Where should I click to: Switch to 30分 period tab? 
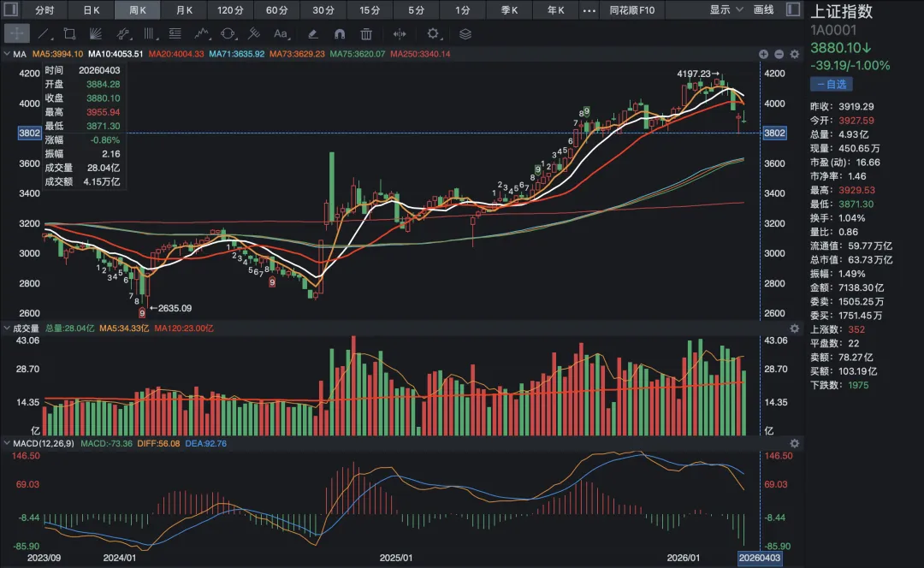323,10
